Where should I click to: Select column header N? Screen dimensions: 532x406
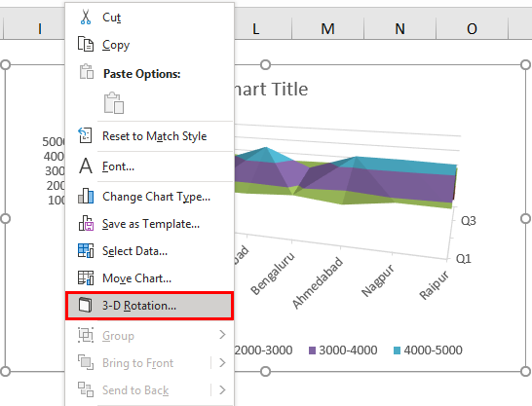point(400,29)
